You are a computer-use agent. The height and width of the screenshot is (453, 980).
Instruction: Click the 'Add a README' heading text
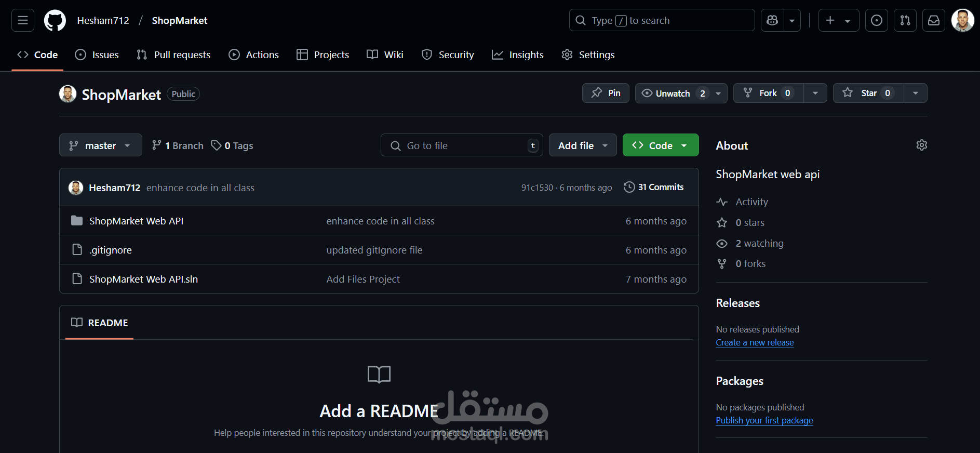379,411
